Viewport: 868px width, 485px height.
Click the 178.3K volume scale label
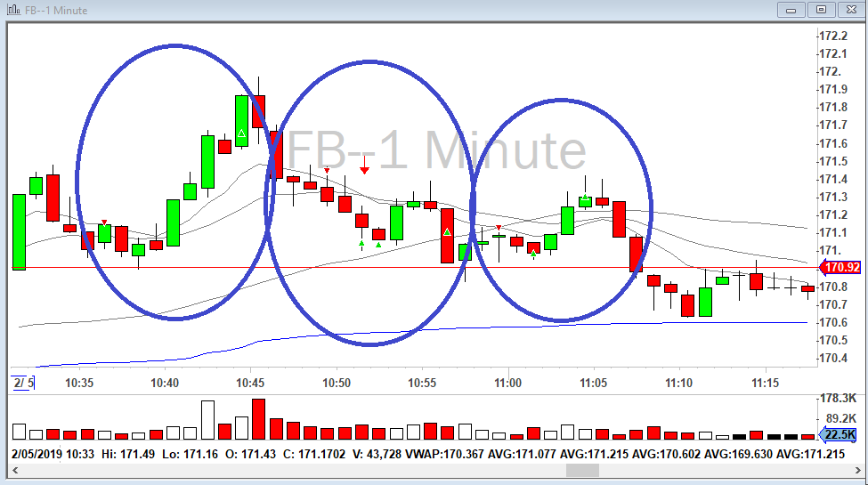[839, 398]
